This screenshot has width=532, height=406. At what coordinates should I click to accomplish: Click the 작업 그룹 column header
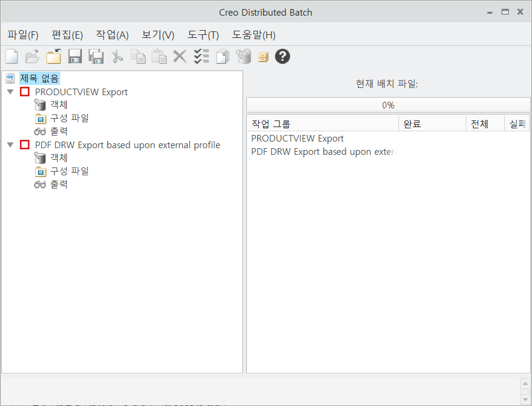pos(323,123)
